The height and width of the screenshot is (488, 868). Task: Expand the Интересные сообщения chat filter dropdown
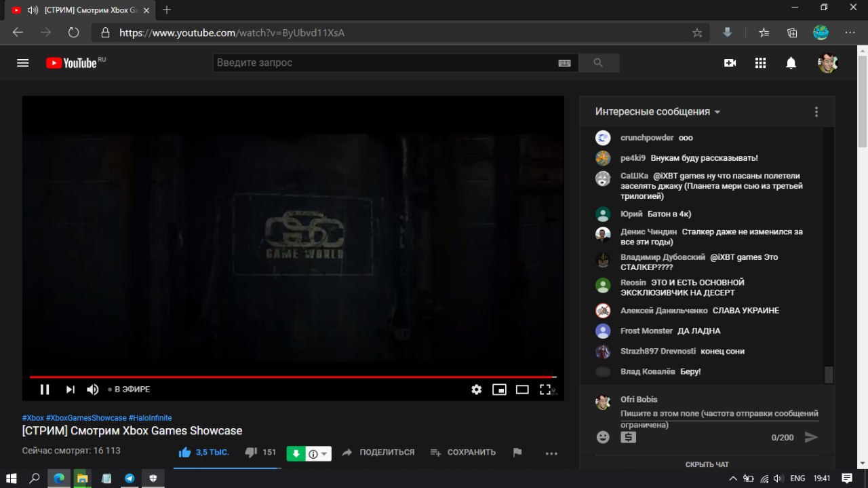[658, 111]
